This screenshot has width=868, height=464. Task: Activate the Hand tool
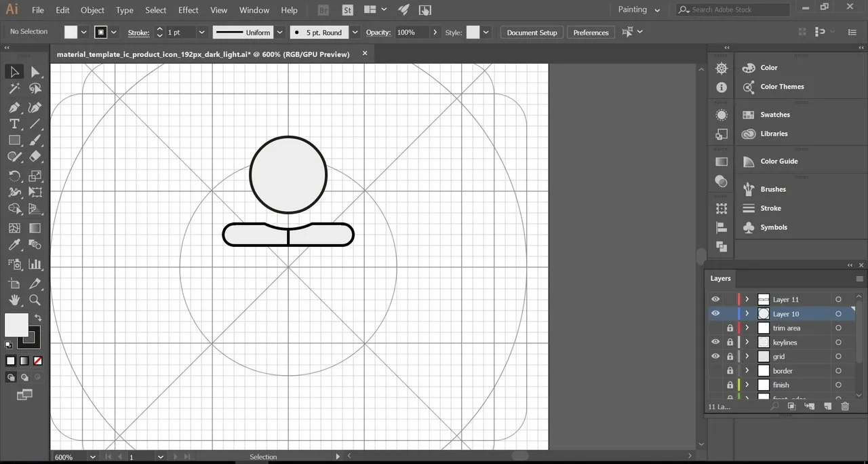(14, 300)
